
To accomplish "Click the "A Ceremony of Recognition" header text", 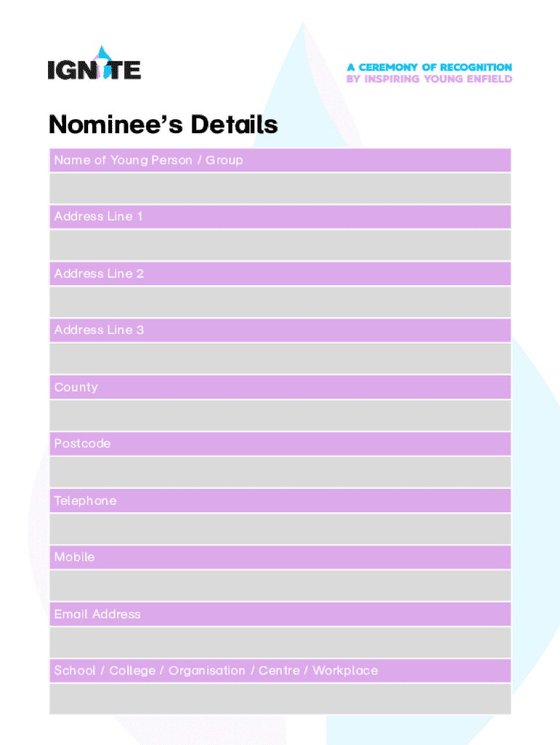I will pyautogui.click(x=429, y=67).
